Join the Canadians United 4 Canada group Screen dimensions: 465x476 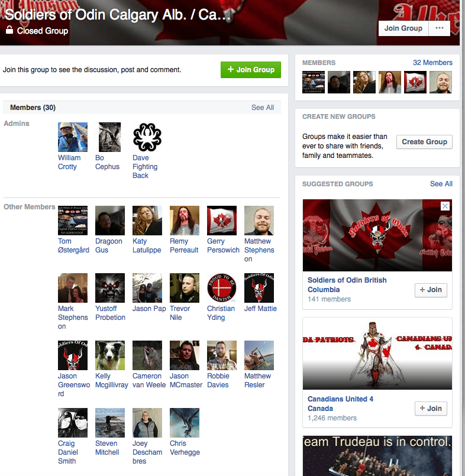tap(431, 409)
